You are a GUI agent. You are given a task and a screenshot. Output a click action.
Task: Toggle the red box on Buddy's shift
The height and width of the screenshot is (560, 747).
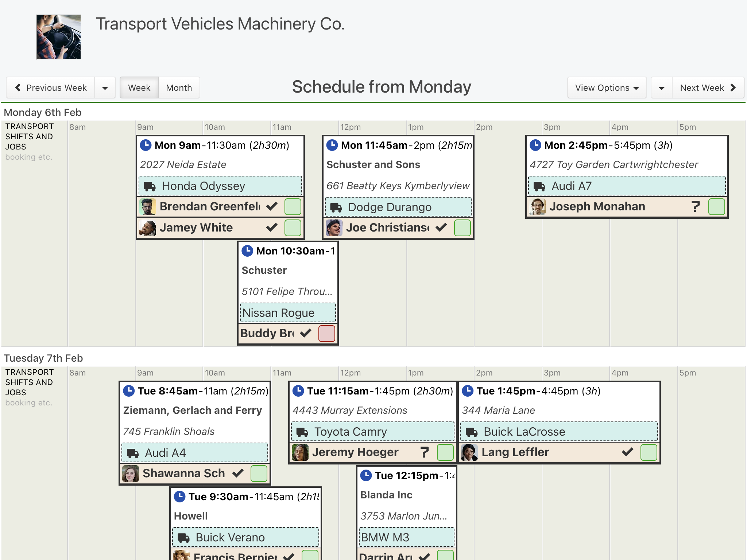(326, 334)
